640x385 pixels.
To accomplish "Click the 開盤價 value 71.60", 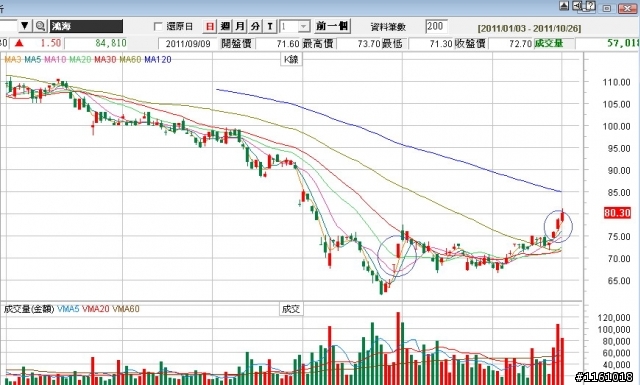I will tap(288, 44).
